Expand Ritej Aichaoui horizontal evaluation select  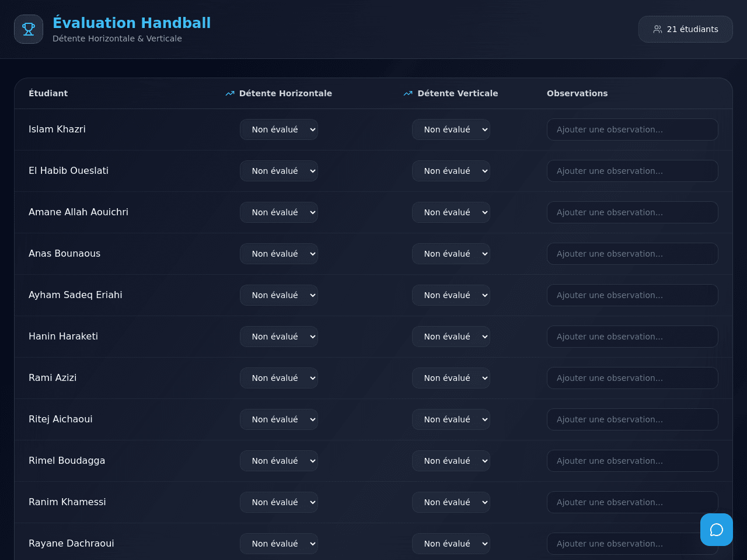tap(279, 419)
